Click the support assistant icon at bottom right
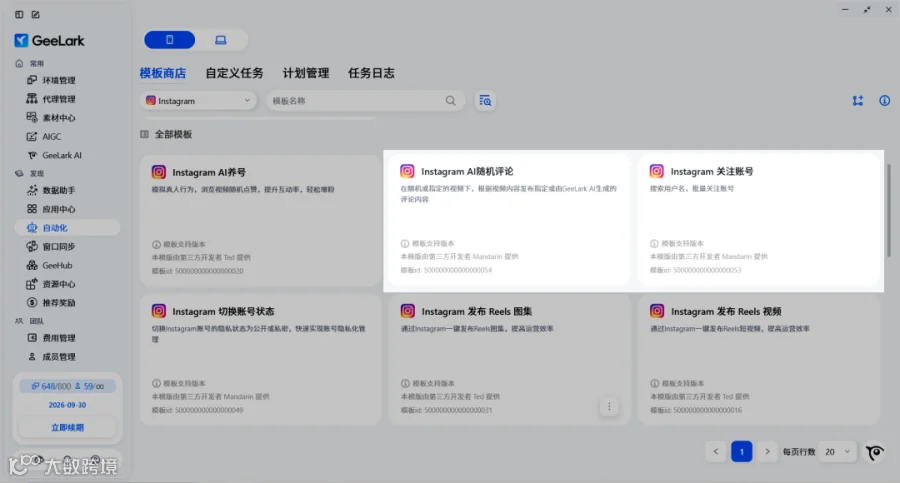Viewport: 900px width, 483px height. click(875, 452)
